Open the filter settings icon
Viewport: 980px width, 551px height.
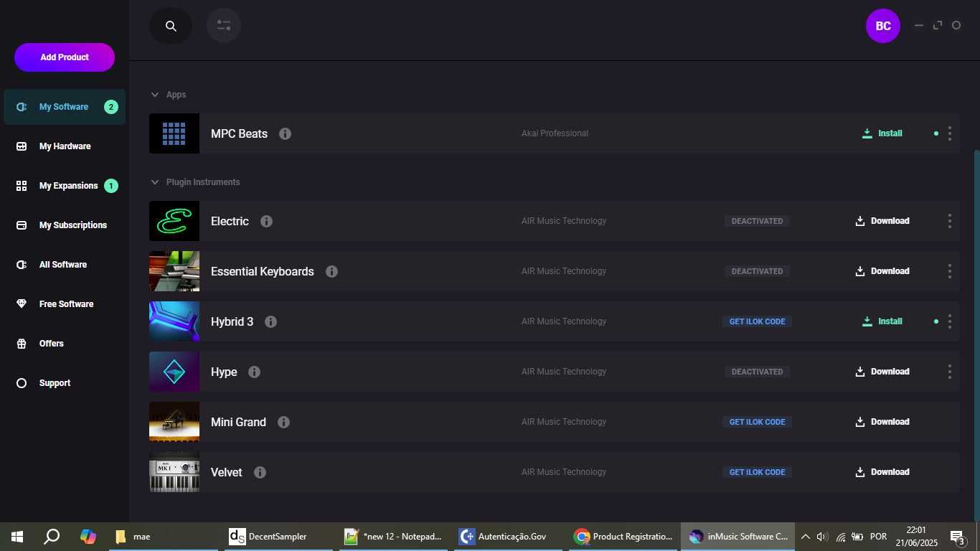(x=224, y=26)
